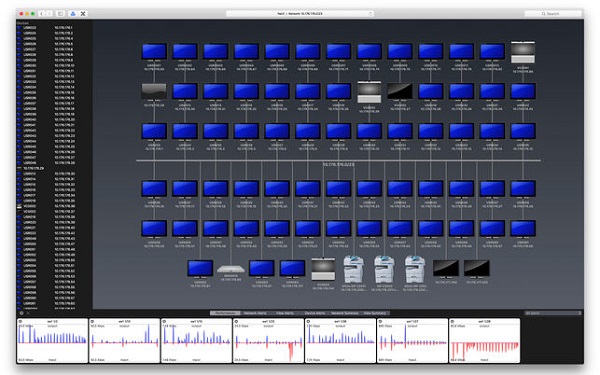Select the all-red sw1 1/28 traffic chart
This screenshot has height=375, width=600.
tap(484, 341)
